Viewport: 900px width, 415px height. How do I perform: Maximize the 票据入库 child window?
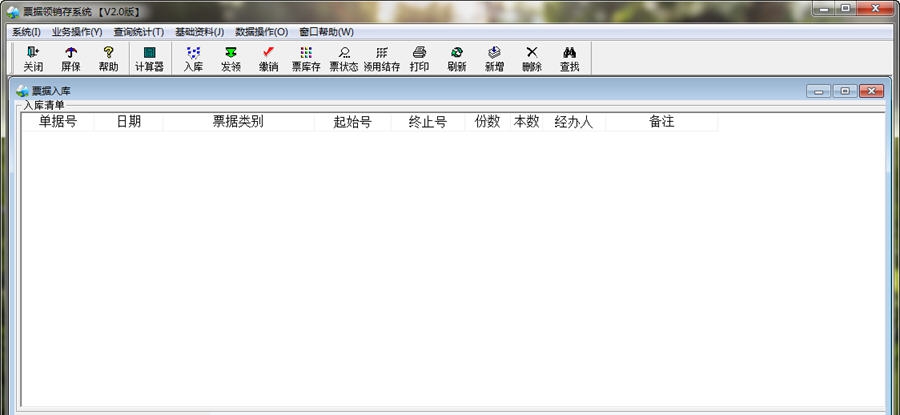click(845, 91)
